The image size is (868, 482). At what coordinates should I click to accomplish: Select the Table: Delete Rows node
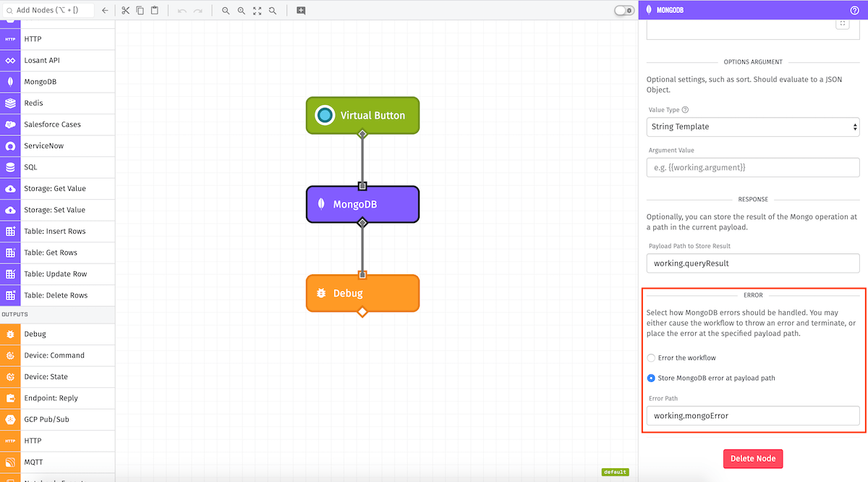(x=58, y=295)
